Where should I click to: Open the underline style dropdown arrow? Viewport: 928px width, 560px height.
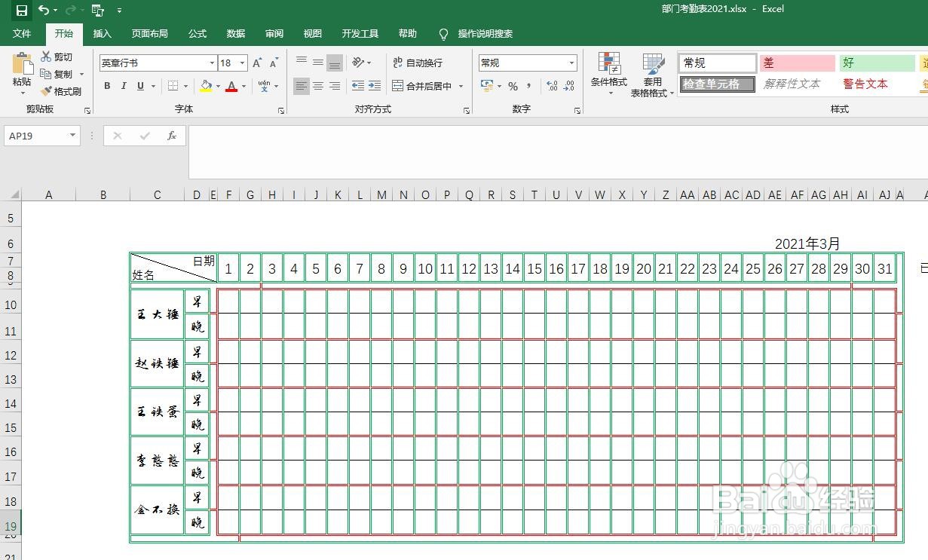click(153, 86)
